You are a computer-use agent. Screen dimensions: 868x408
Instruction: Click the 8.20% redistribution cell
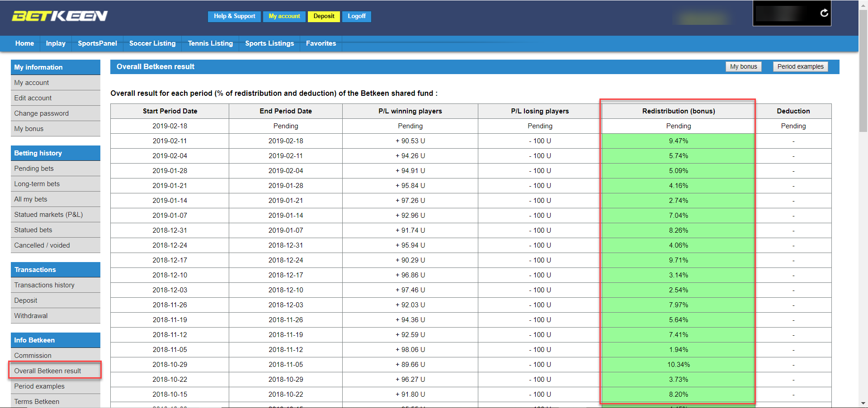[679, 394]
